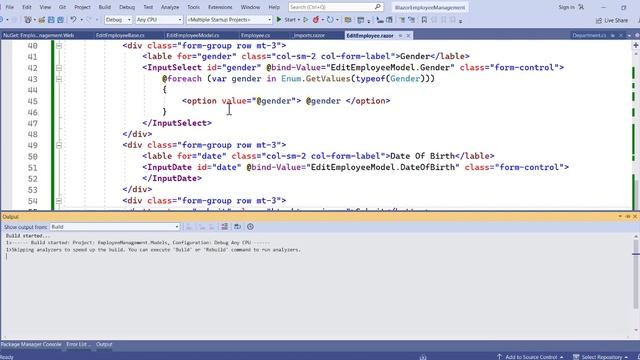640x360 pixels.
Task: Collapse the foreach block at line 43
Action: [x=59, y=79]
